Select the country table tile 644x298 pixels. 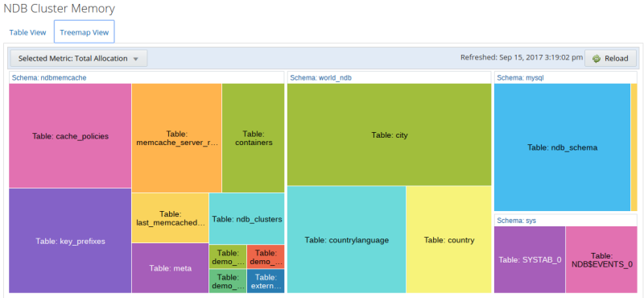tap(449, 240)
